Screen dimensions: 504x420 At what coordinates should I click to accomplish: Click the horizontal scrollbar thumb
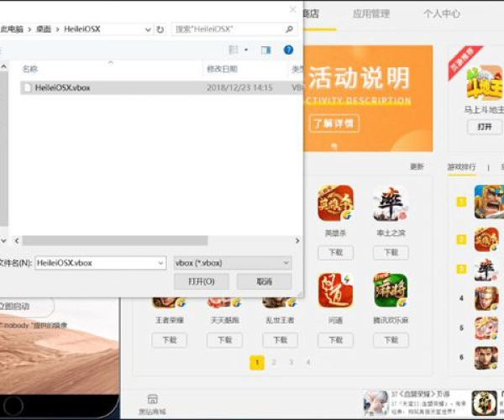click(x=115, y=240)
